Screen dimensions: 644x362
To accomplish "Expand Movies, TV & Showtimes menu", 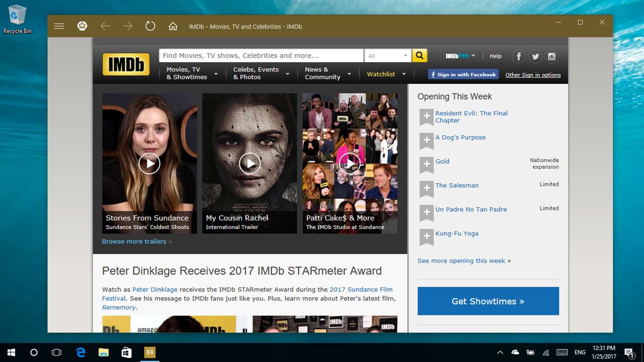I will click(x=192, y=73).
